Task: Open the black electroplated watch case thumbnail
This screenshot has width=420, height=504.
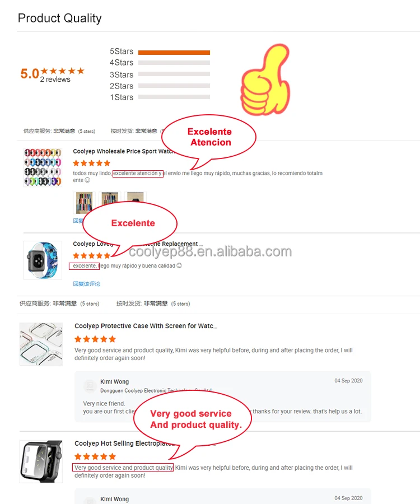Action: click(41, 461)
